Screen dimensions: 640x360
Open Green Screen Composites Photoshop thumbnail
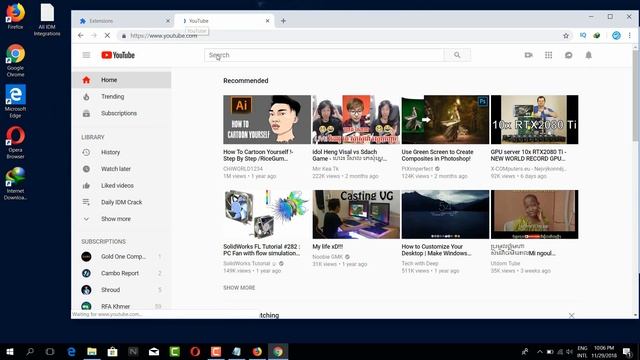445,120
